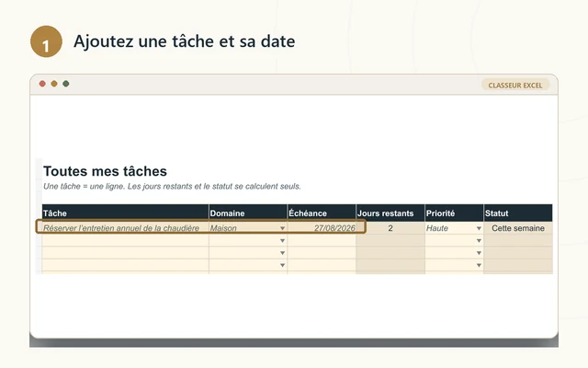
Task: Click the subtitle 'Une tâche = une ligne'
Action: (x=83, y=186)
